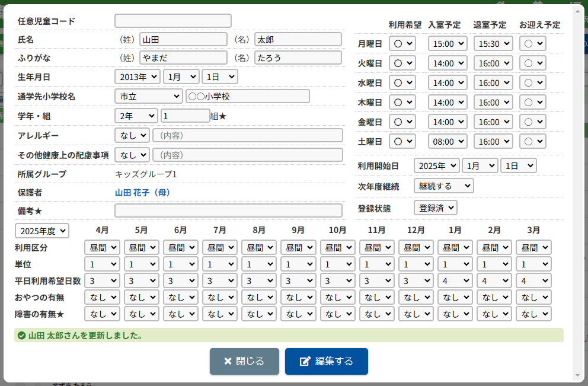Screen dimensions: 588x386
Task: Change Saturday 入室予定 time 08:00
Action: pyautogui.click(x=448, y=142)
